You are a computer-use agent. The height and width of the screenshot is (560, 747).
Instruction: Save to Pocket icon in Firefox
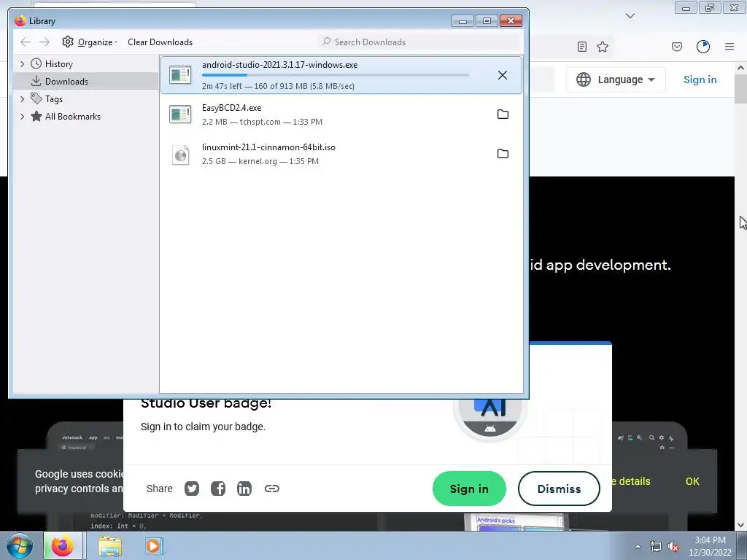[677, 47]
